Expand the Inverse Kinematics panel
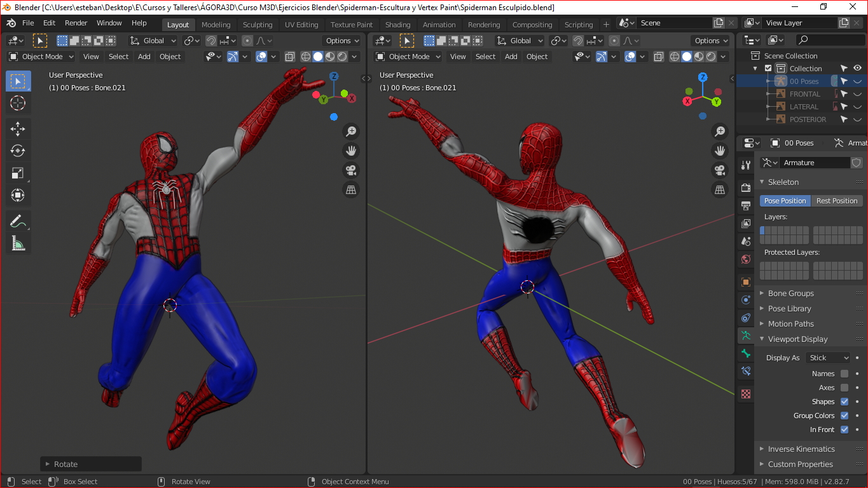 click(801, 449)
